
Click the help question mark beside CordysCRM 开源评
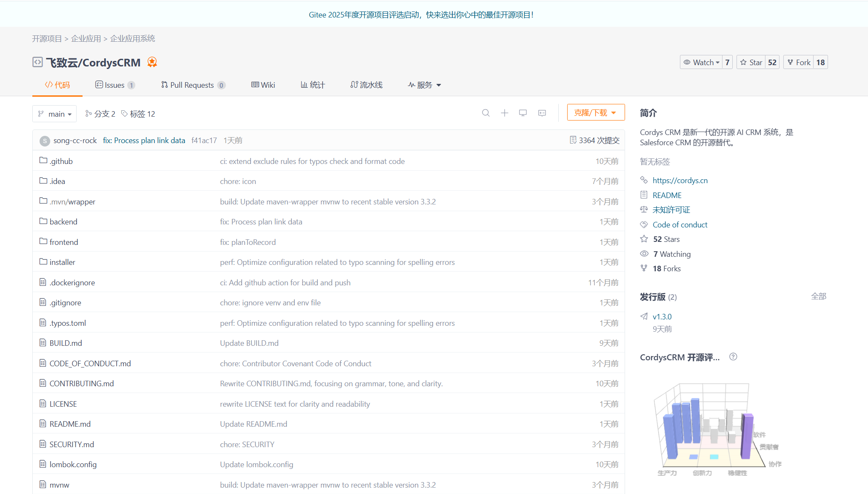coord(733,357)
